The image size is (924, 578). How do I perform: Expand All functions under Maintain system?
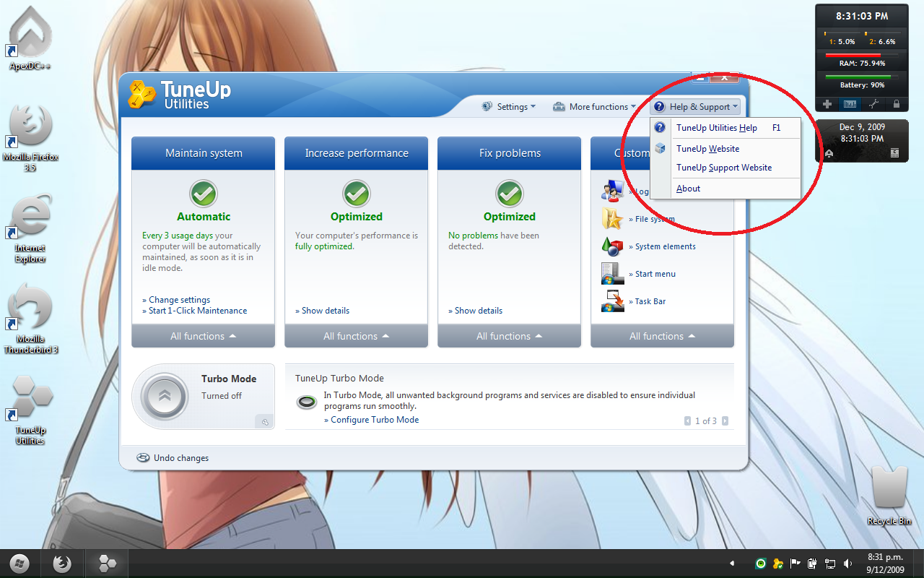(x=204, y=336)
